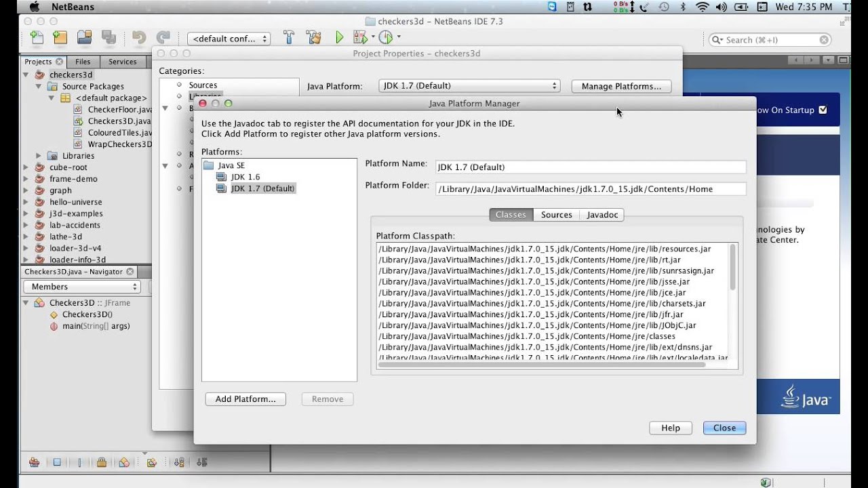This screenshot has width=868, height=488.
Task: Toggle Show Inner Classes navigator icon
Action: 124,462
